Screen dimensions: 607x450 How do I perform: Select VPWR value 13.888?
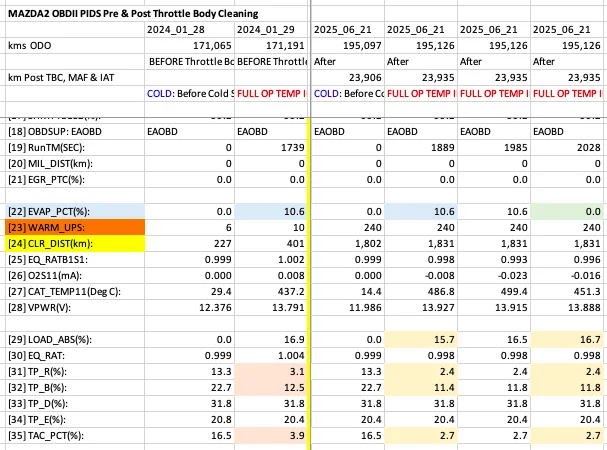pyautogui.click(x=567, y=307)
